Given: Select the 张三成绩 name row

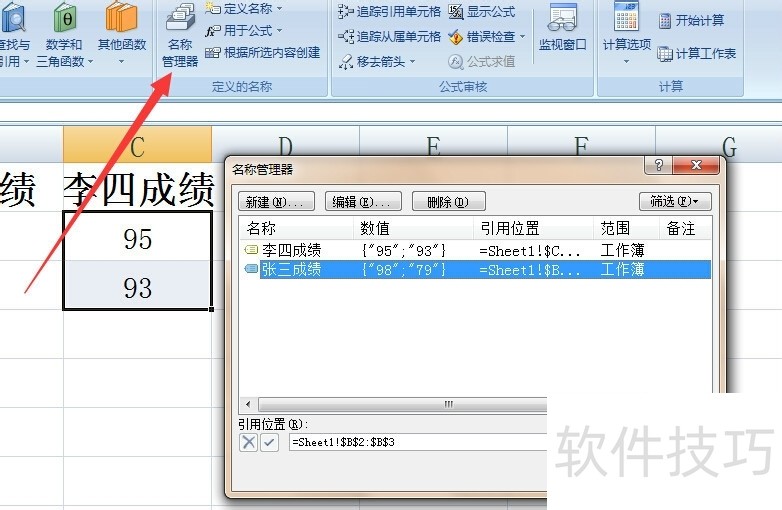Looking at the screenshot, I should [x=475, y=269].
